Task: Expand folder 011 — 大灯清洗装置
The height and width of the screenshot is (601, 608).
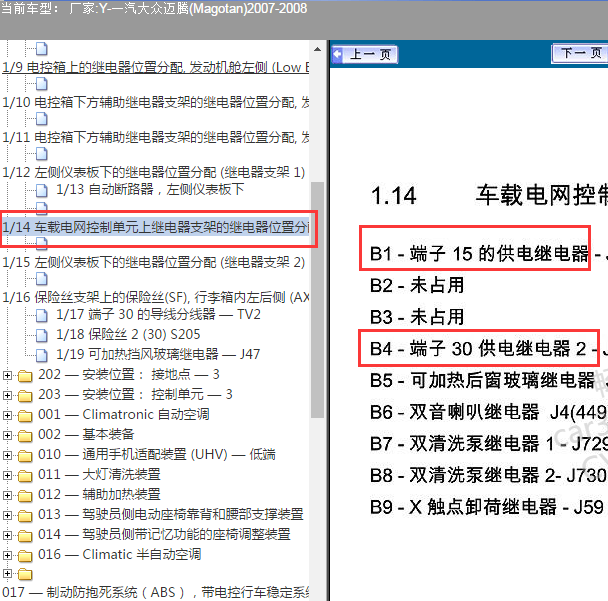Action: [x=7, y=475]
